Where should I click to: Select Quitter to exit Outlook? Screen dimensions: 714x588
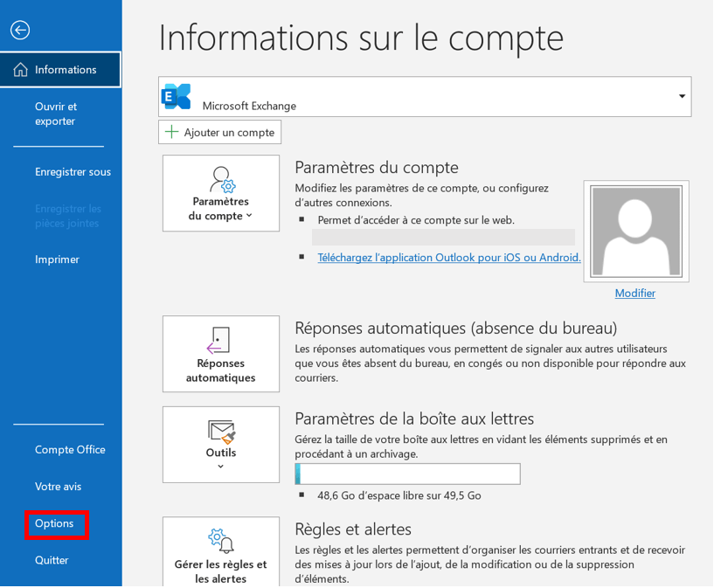tap(52, 560)
